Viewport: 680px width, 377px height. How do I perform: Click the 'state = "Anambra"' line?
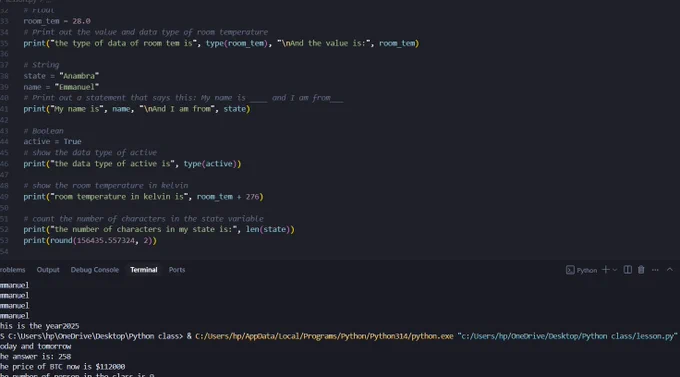(61, 76)
